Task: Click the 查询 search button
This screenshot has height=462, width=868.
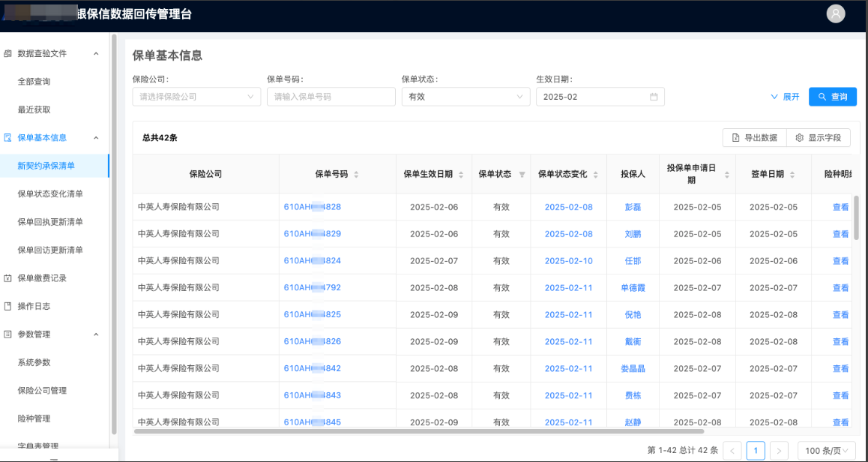Action: (x=833, y=97)
